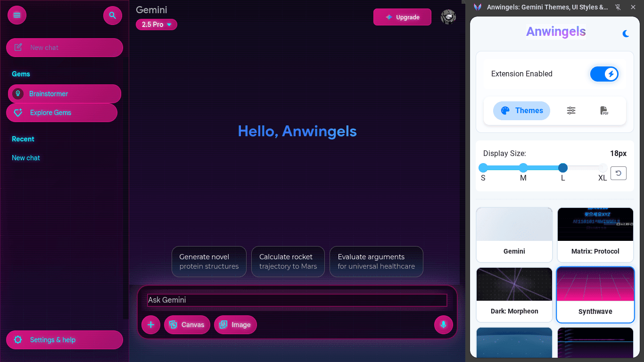Enable the Canvas tool
This screenshot has height=362, width=644.
[187, 325]
